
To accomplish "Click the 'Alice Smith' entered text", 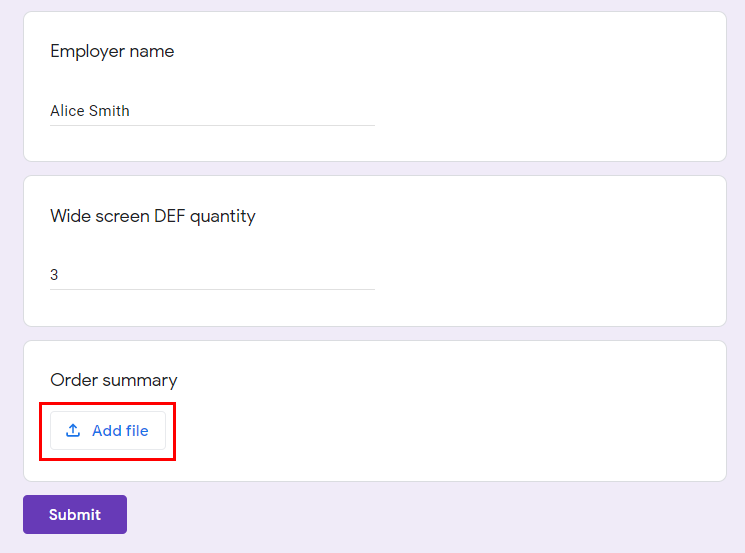I will (x=90, y=111).
